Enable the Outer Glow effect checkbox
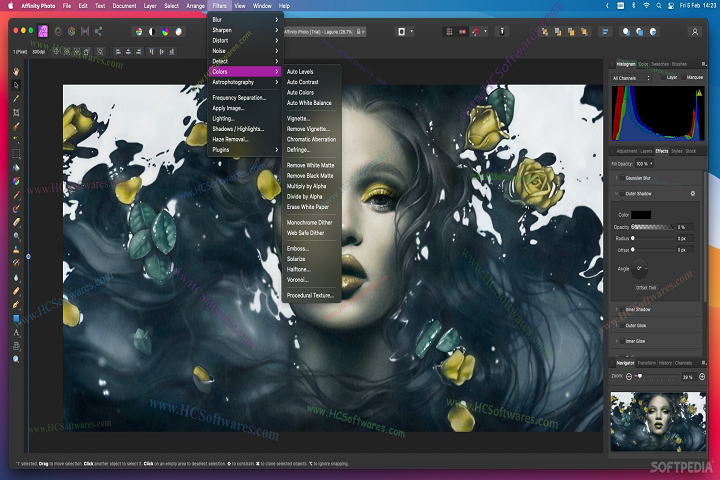 (x=622, y=325)
